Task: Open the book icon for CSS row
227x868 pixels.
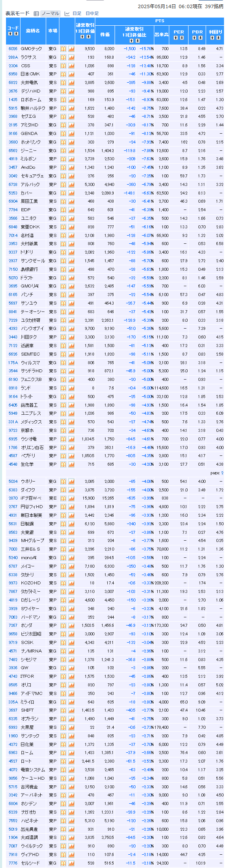Action: pos(63,66)
